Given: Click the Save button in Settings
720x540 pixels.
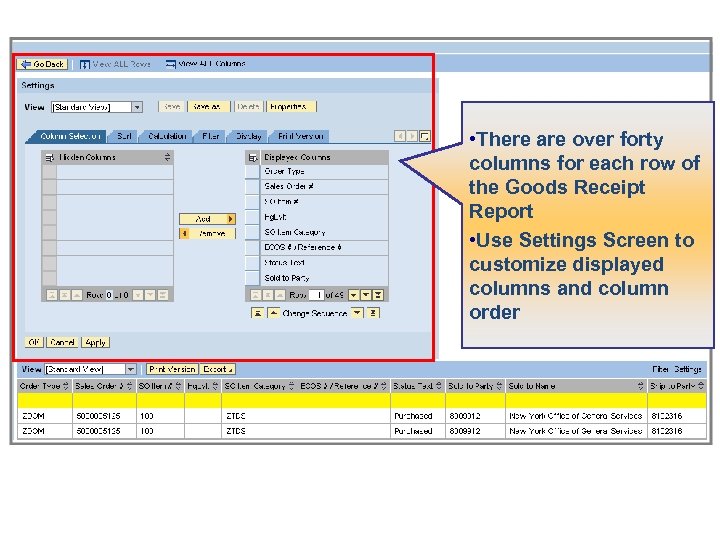Looking at the screenshot, I should 172,107.
